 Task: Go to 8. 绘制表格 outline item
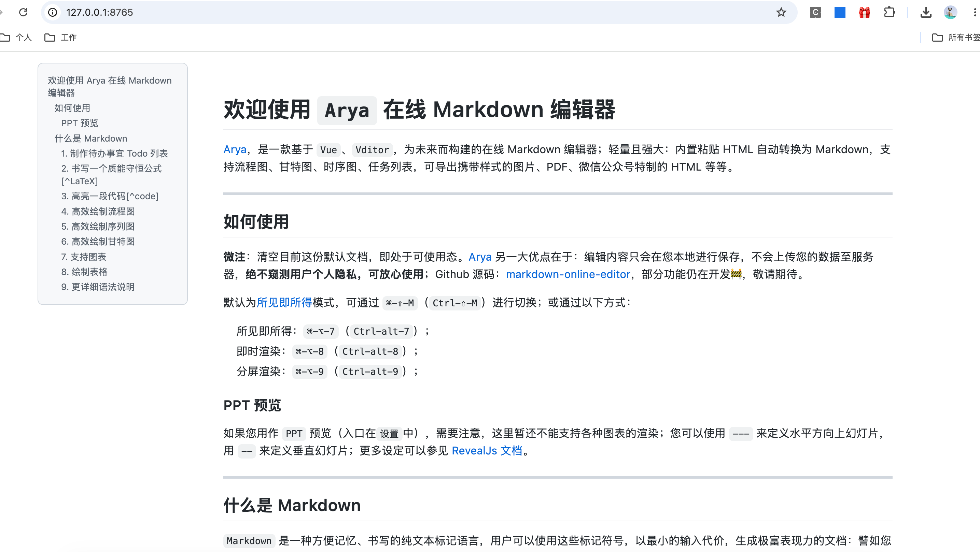(84, 272)
